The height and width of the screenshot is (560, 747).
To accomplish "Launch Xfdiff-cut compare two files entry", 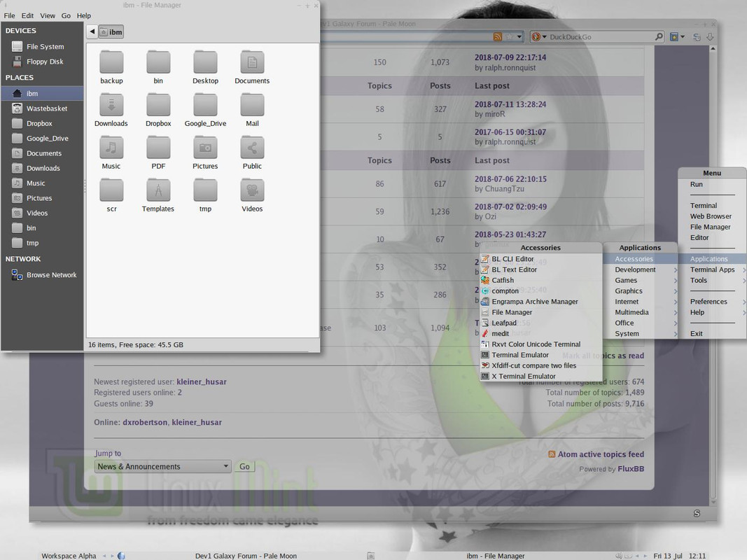I will 540,365.
